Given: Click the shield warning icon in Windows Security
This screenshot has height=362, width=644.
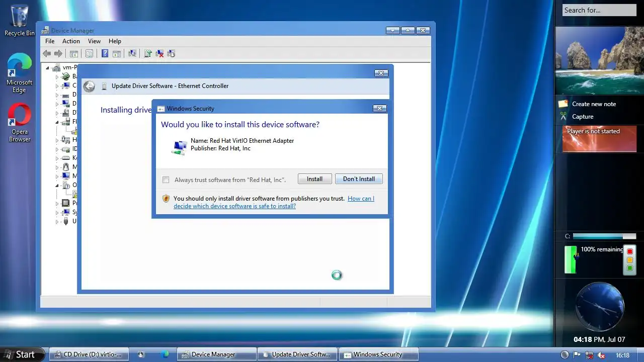Looking at the screenshot, I should [166, 199].
